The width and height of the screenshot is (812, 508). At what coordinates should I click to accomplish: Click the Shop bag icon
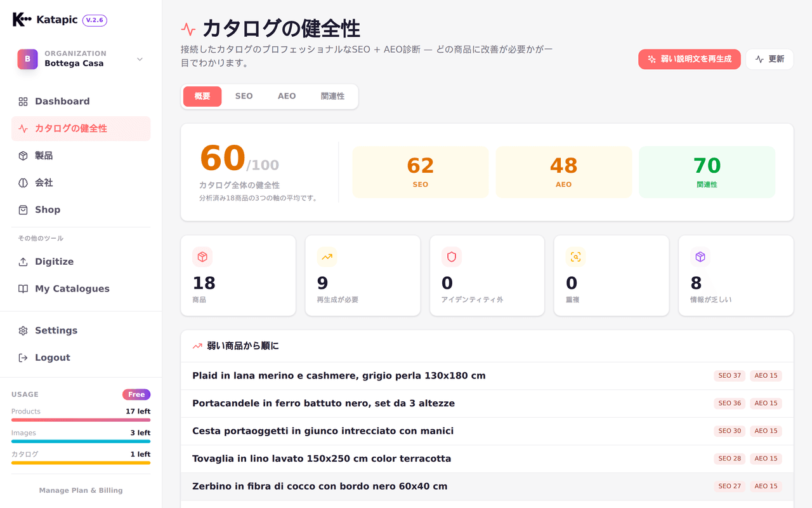click(x=23, y=210)
